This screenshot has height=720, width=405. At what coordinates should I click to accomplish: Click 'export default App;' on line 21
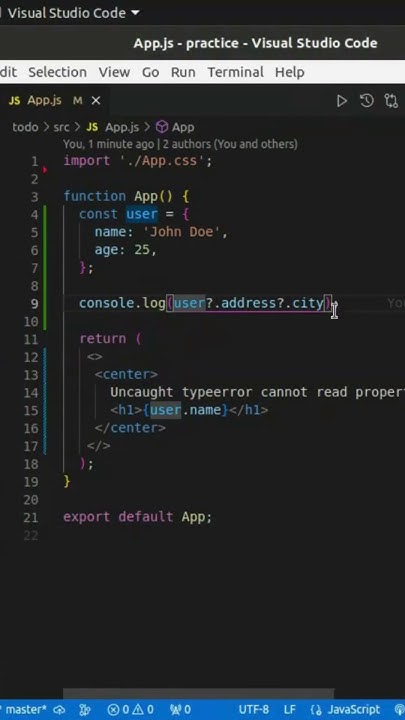[137, 517]
